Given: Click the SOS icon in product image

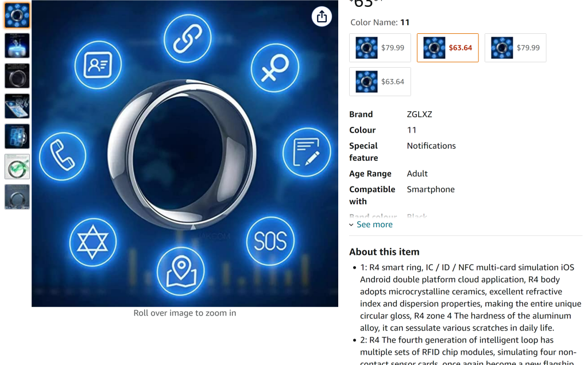Looking at the screenshot, I should (x=270, y=241).
